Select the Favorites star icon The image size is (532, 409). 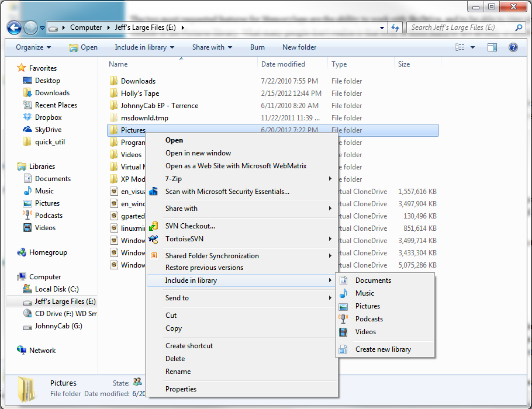point(22,68)
